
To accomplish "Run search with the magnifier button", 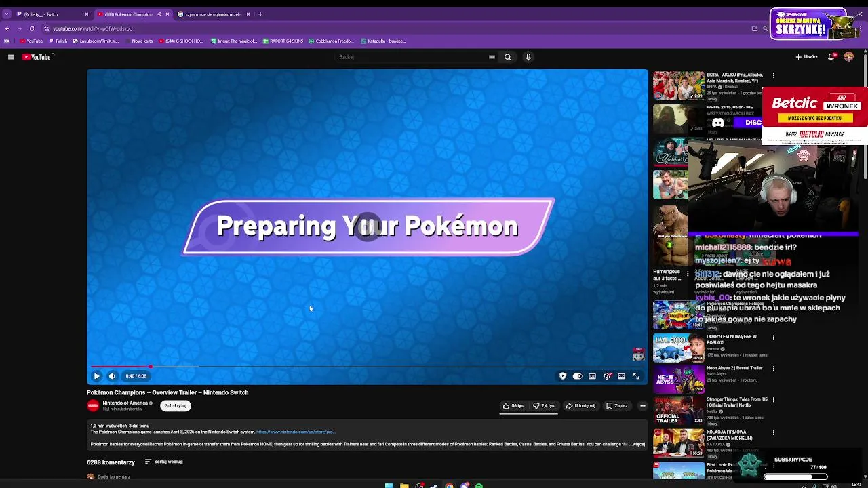I will tap(507, 57).
